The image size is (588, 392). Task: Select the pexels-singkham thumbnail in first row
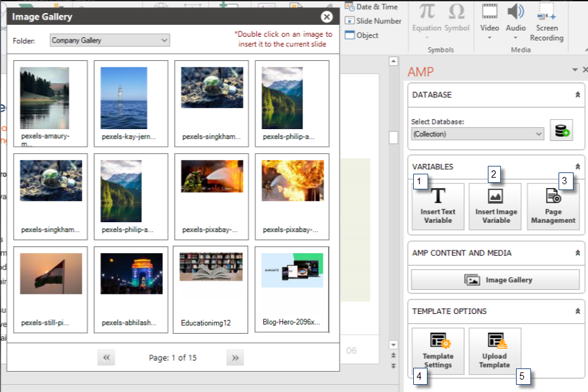click(211, 104)
